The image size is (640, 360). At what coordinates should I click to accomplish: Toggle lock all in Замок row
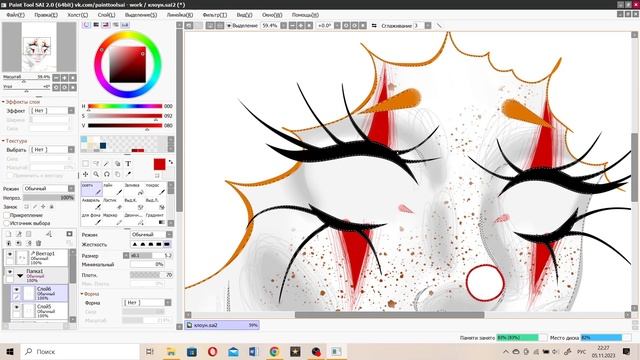pyautogui.click(x=51, y=207)
